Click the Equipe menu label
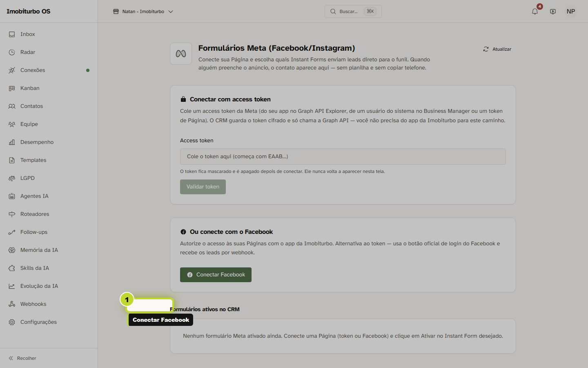588x368 pixels. point(29,124)
